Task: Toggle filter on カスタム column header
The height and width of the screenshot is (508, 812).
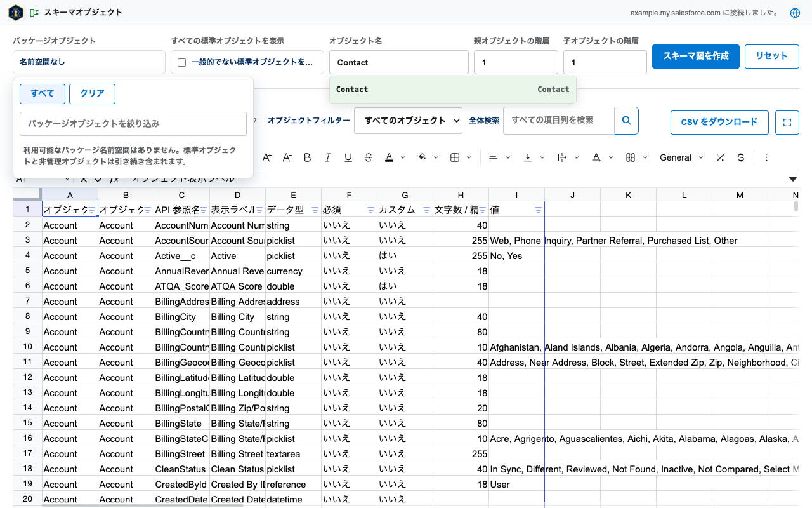Action: (426, 210)
